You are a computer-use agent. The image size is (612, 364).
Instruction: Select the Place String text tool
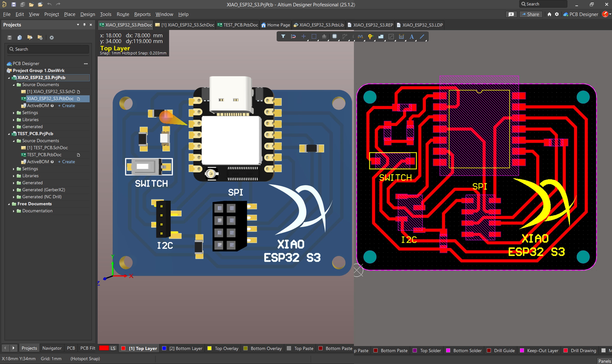tap(412, 37)
